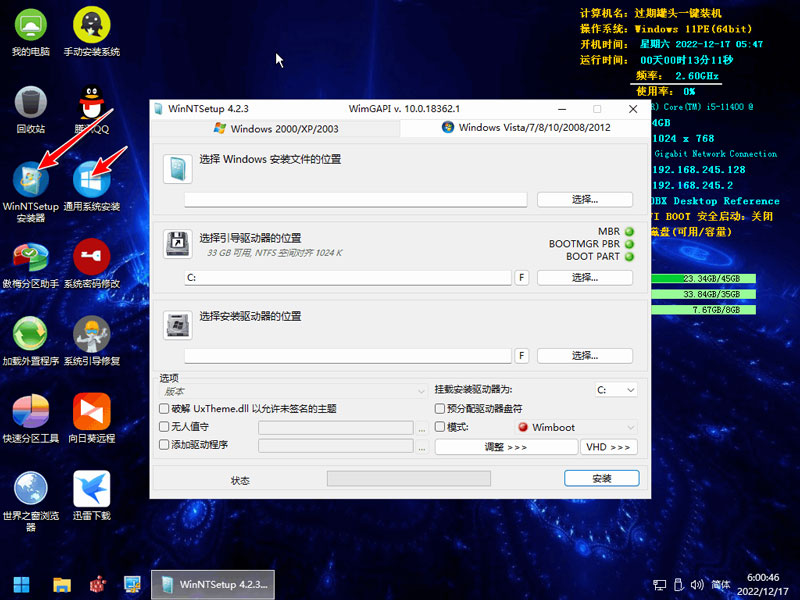Enable 预分配驱动器盘符 checkbox
Viewport: 800px width, 600px height.
[440, 409]
